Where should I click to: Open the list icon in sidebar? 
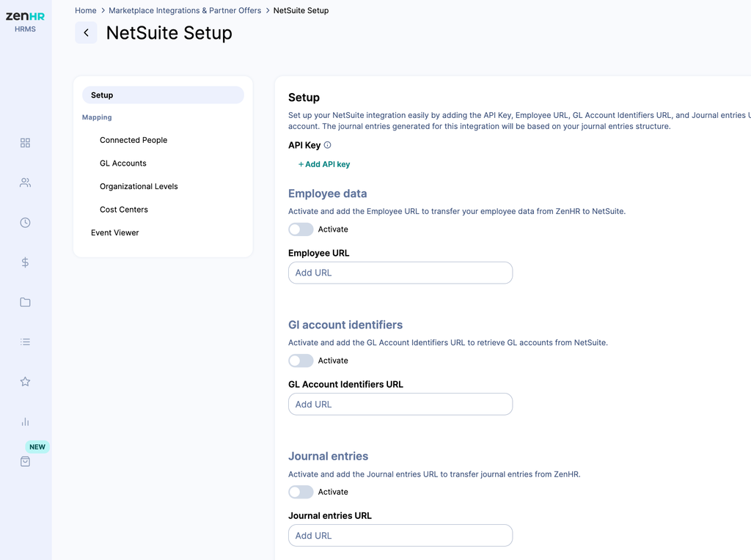pyautogui.click(x=26, y=342)
